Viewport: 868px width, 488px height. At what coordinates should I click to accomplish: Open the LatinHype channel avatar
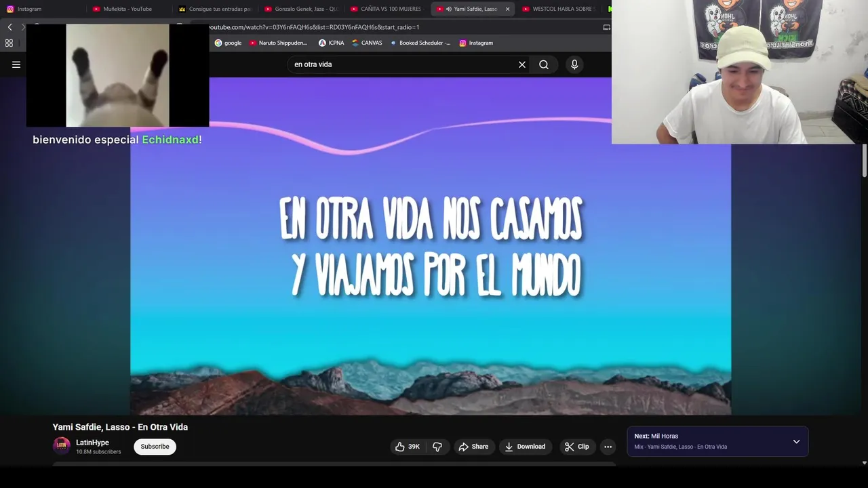click(62, 445)
